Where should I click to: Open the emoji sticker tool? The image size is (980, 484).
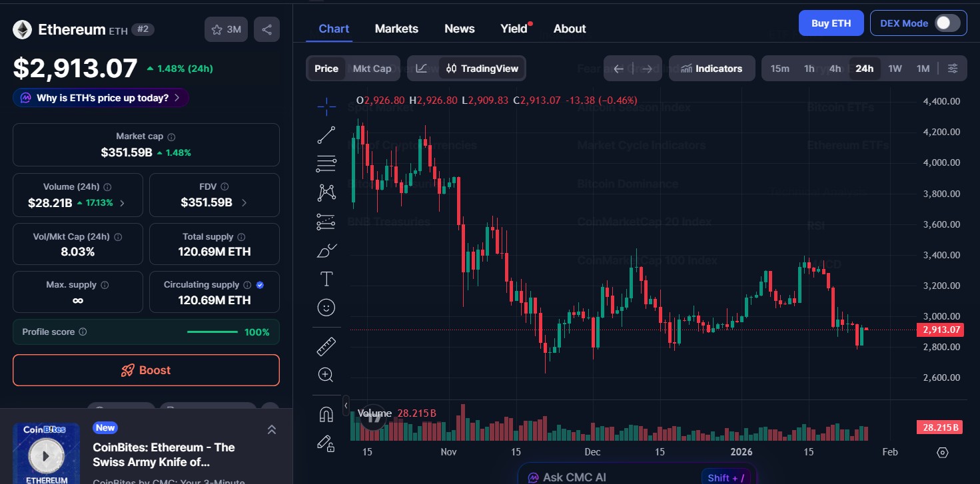(x=326, y=307)
